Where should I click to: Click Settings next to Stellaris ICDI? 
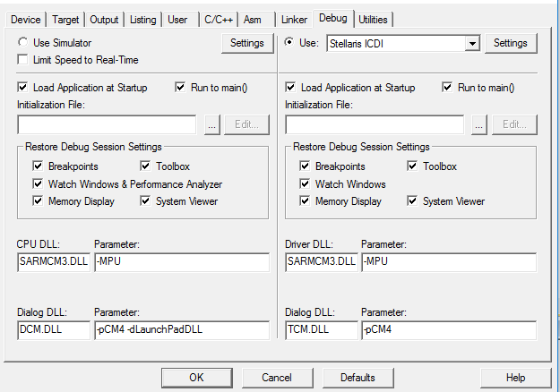[x=511, y=43]
